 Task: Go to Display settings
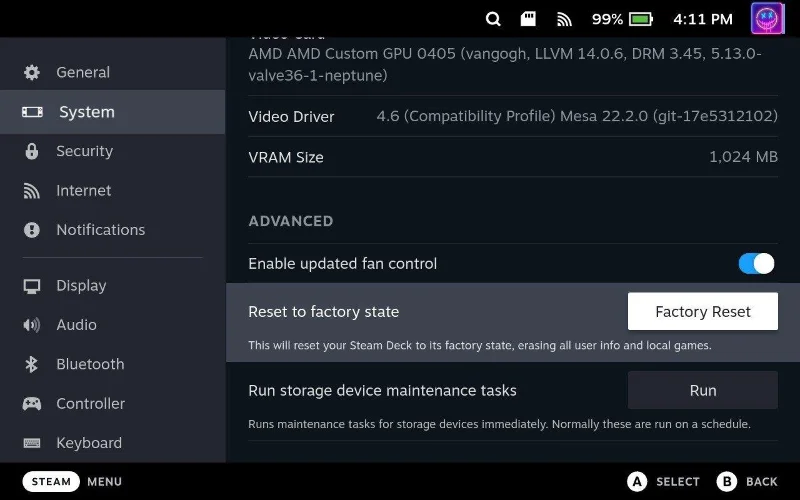click(x=81, y=286)
